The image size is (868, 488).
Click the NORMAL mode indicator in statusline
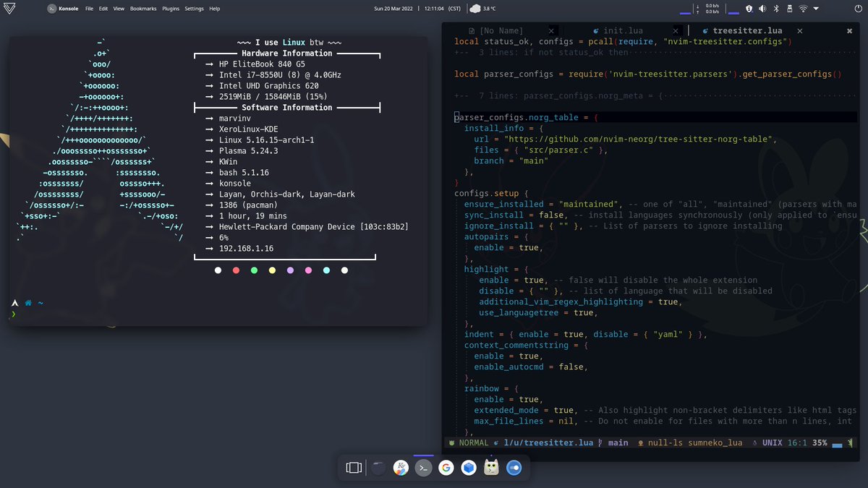click(473, 442)
